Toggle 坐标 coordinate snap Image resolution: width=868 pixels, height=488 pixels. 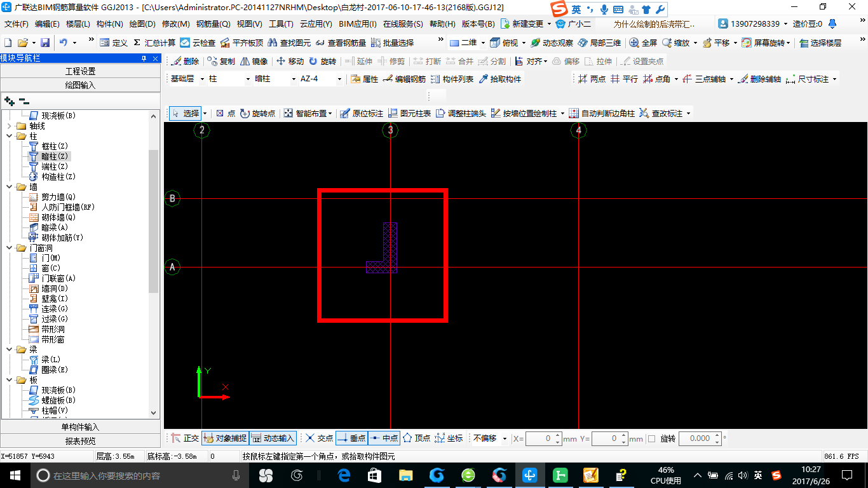tap(449, 438)
